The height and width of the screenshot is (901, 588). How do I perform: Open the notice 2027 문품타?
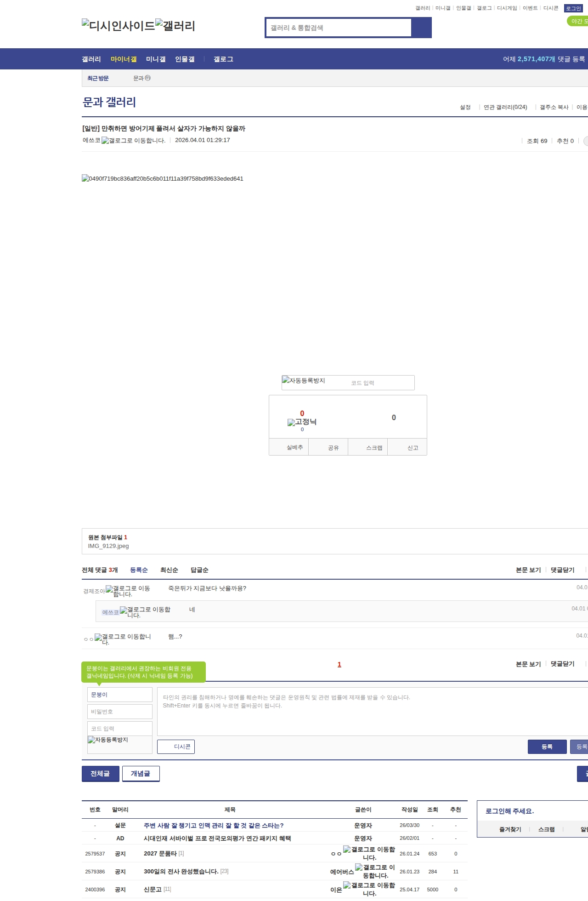(160, 854)
